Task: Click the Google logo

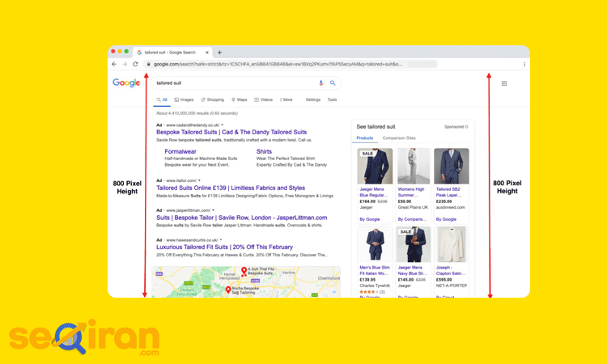Action: tap(126, 83)
